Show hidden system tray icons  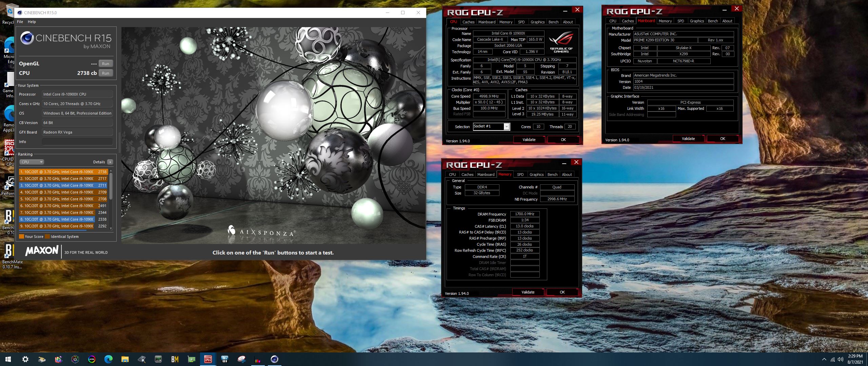pos(824,359)
